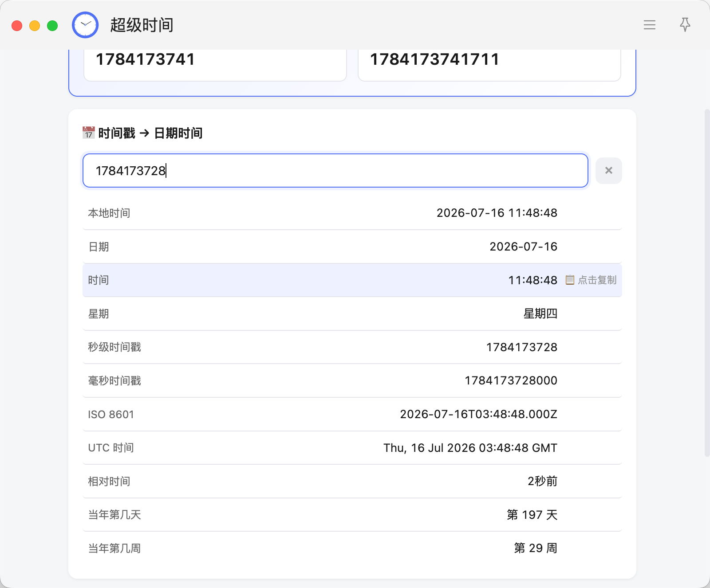Copy the 秒级时间戳 row value

pos(352,347)
